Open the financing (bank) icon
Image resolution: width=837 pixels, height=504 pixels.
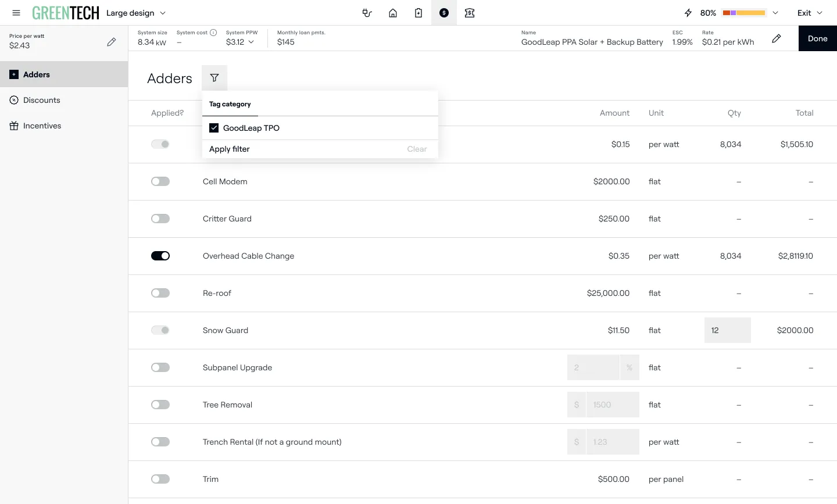(x=469, y=12)
